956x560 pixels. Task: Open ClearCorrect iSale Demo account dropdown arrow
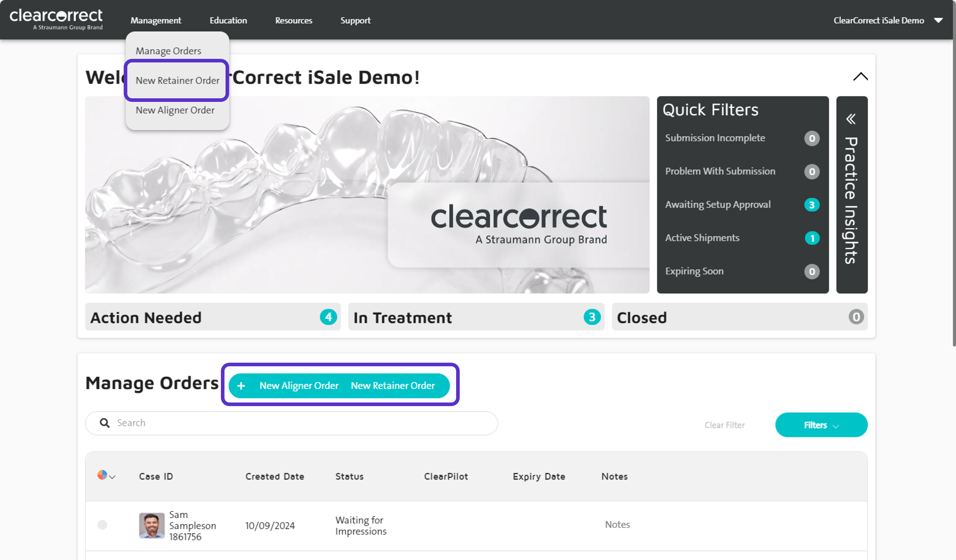pyautogui.click(x=938, y=20)
